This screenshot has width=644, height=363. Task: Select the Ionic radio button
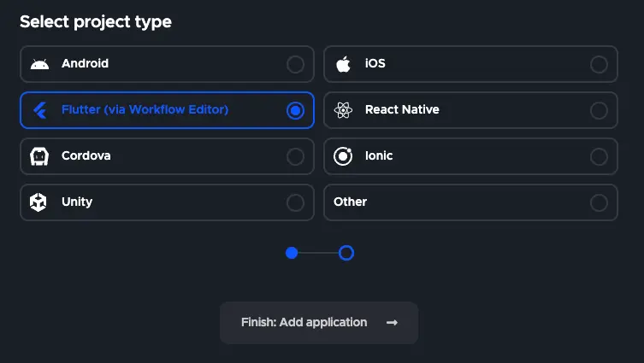point(599,156)
